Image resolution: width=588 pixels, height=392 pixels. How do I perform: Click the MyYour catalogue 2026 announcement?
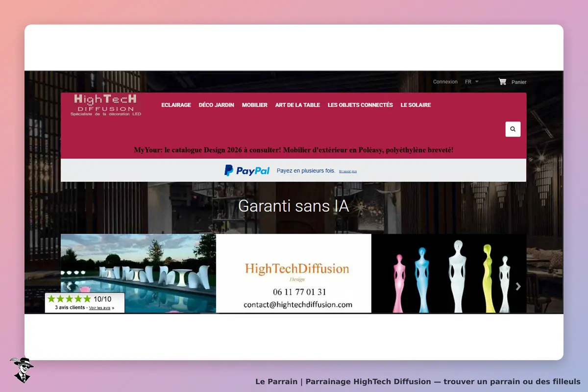point(294,150)
